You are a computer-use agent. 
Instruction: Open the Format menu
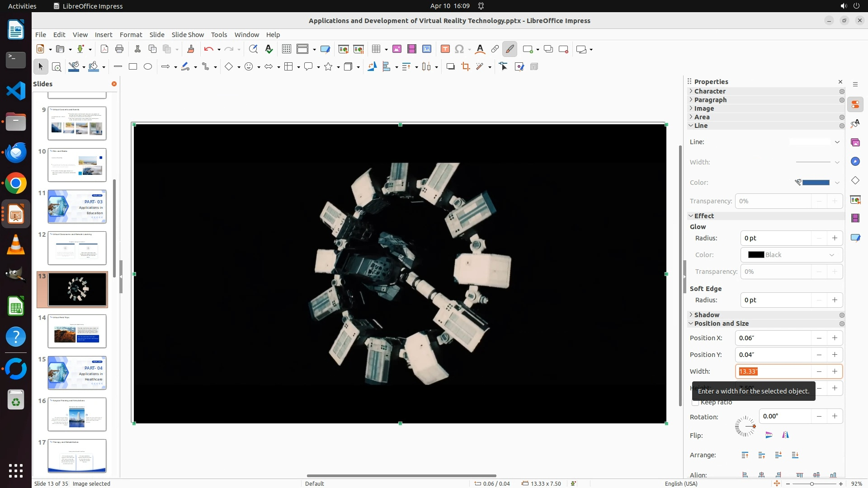[x=131, y=35]
